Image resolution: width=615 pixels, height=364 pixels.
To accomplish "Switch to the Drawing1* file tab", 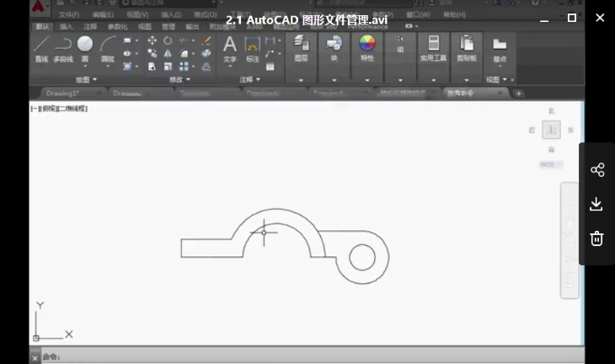I will click(x=62, y=94).
